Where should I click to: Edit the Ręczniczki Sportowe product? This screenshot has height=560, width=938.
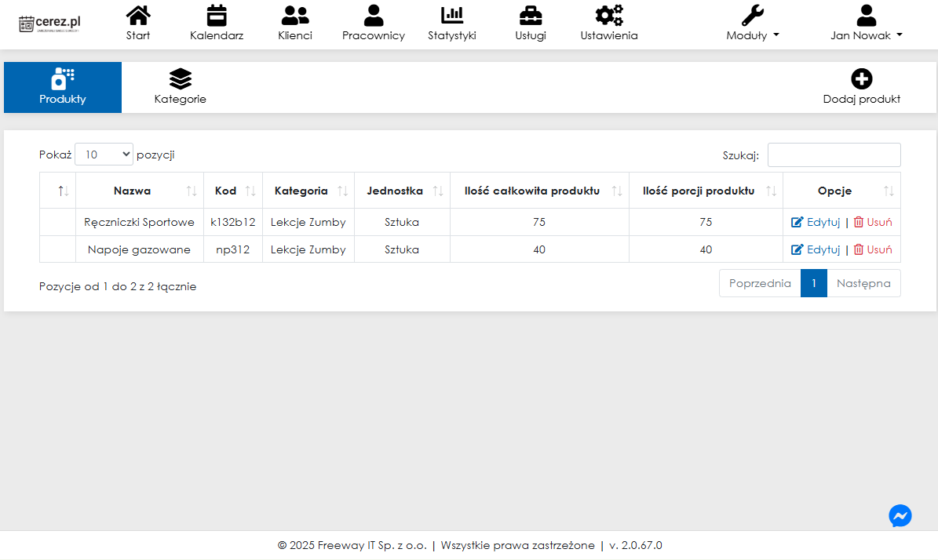pyautogui.click(x=816, y=222)
